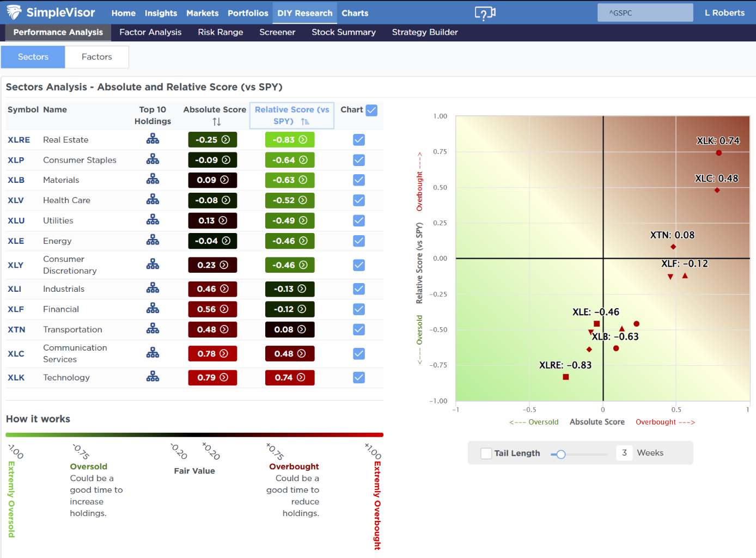
Task: Click the XLC 0.48 chart point
Action: pyautogui.click(x=717, y=190)
